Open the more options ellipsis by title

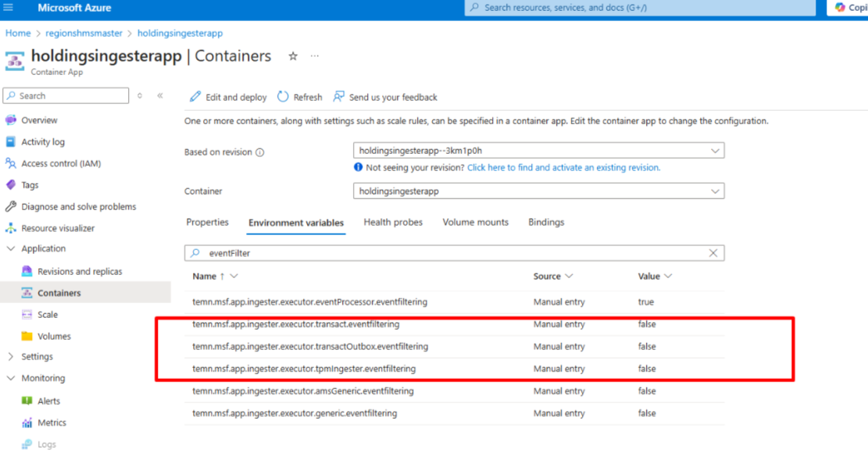[x=315, y=56]
